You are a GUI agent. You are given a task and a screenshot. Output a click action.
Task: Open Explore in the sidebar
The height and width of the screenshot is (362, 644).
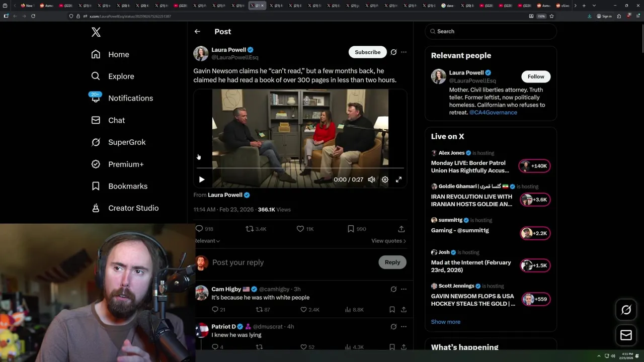point(113,76)
